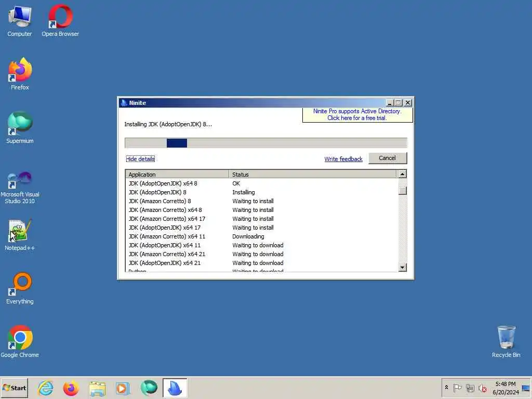The height and width of the screenshot is (399, 532).
Task: Click the Ninite Pro free trial banner
Action: 357,115
